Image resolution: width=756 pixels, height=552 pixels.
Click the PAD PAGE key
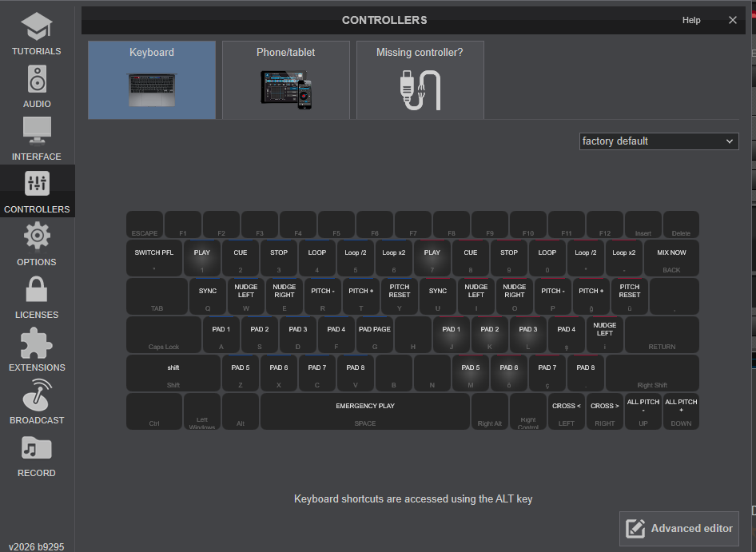[375, 335]
